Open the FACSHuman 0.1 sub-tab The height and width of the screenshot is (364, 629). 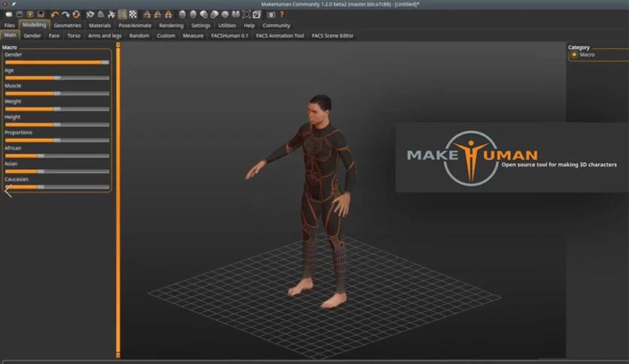point(229,35)
